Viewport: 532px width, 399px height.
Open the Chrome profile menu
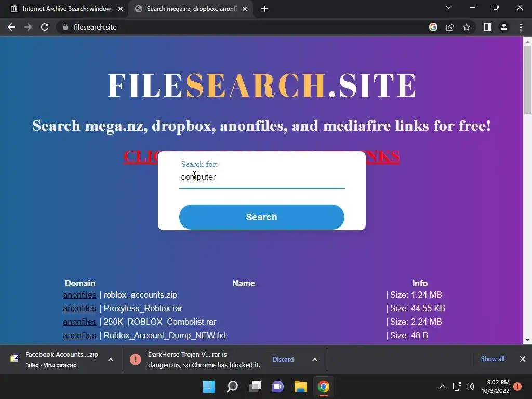tap(504, 27)
